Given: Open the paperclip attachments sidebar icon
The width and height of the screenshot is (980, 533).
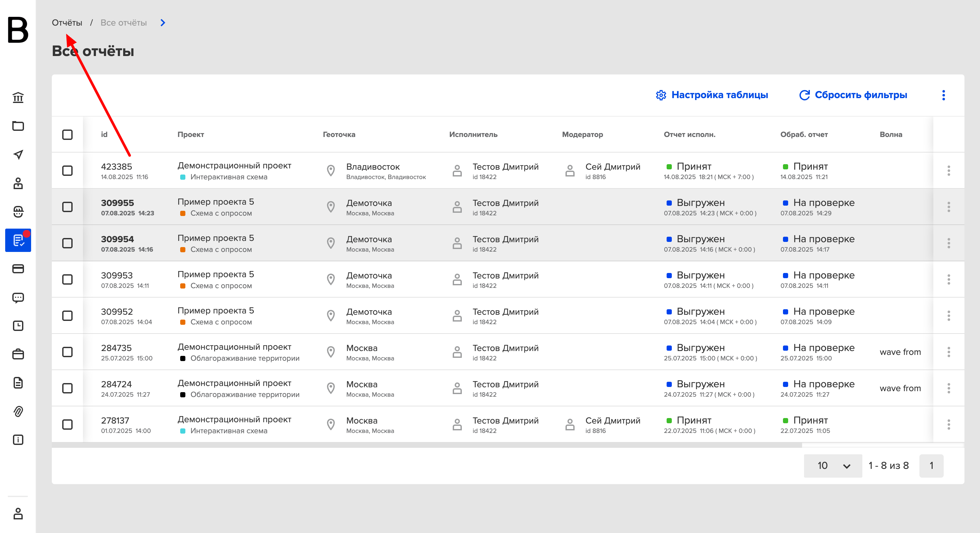Looking at the screenshot, I should coord(18,411).
